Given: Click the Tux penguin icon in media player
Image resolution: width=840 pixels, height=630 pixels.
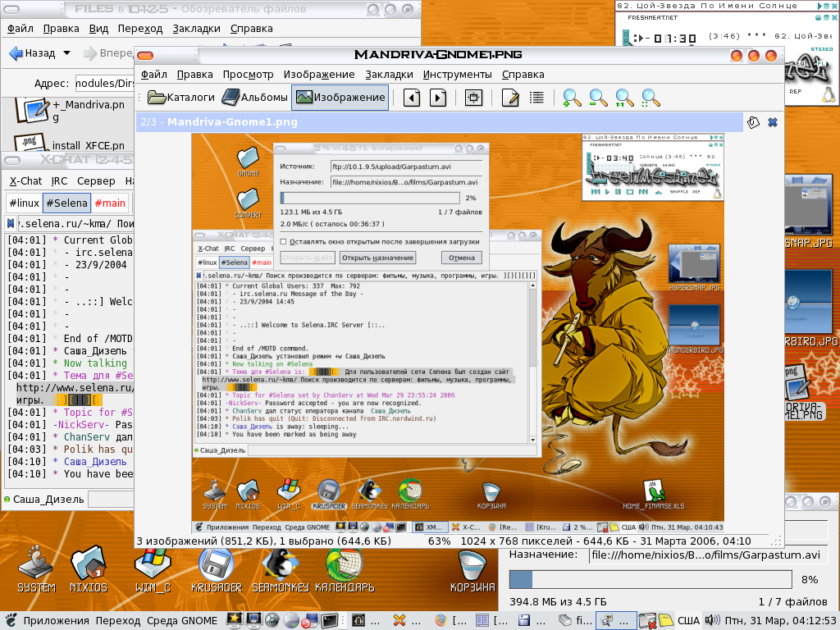Looking at the screenshot, I should click(829, 94).
